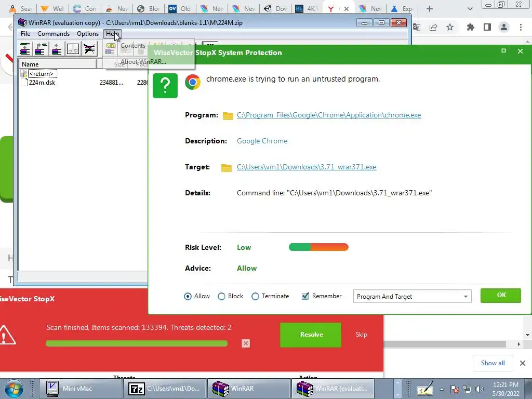The image size is (532, 399).
Task: Click the Help menu in WinRAR
Action: tap(112, 34)
